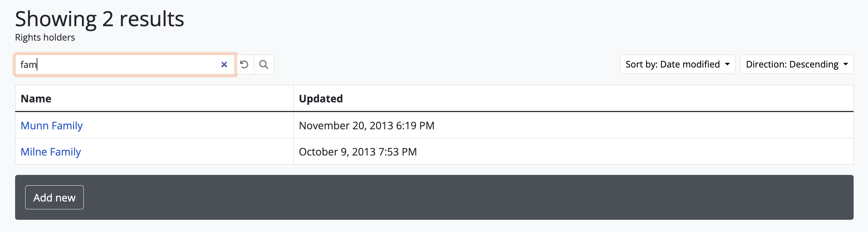Open the Milne Family rights holder
The height and width of the screenshot is (232, 868).
(x=51, y=152)
